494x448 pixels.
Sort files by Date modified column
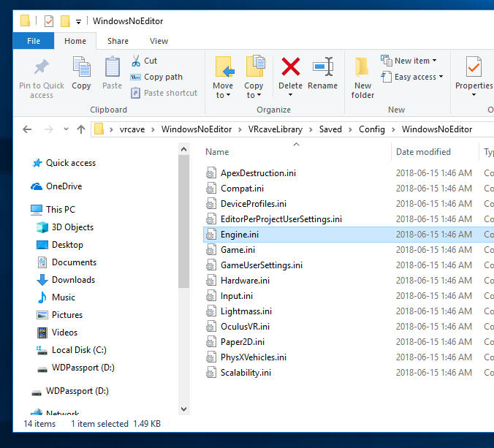(x=423, y=152)
